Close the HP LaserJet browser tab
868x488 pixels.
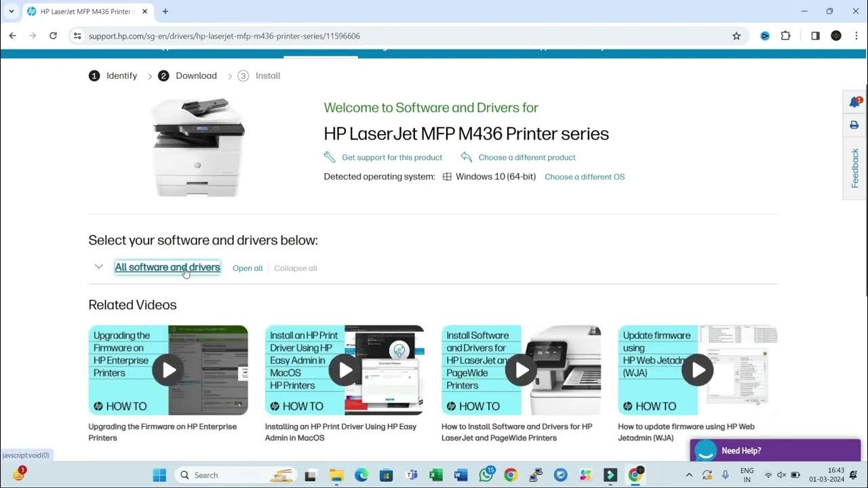pyautogui.click(x=143, y=12)
